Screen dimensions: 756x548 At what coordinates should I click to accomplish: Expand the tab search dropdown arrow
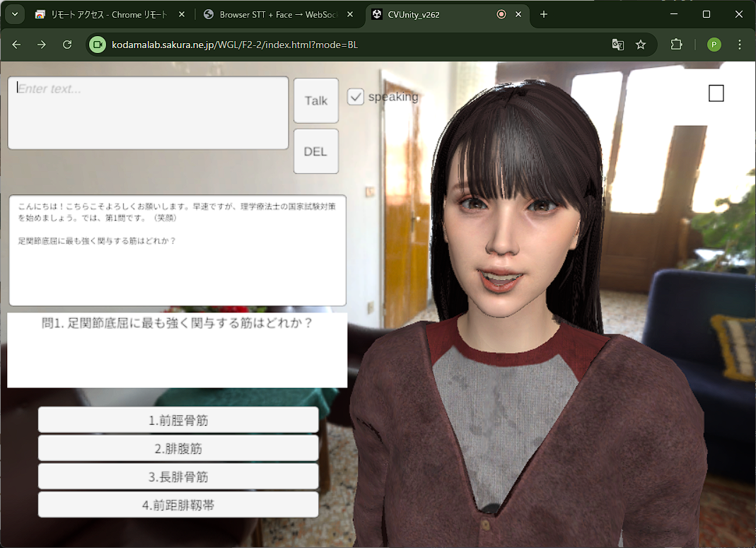pos(14,14)
